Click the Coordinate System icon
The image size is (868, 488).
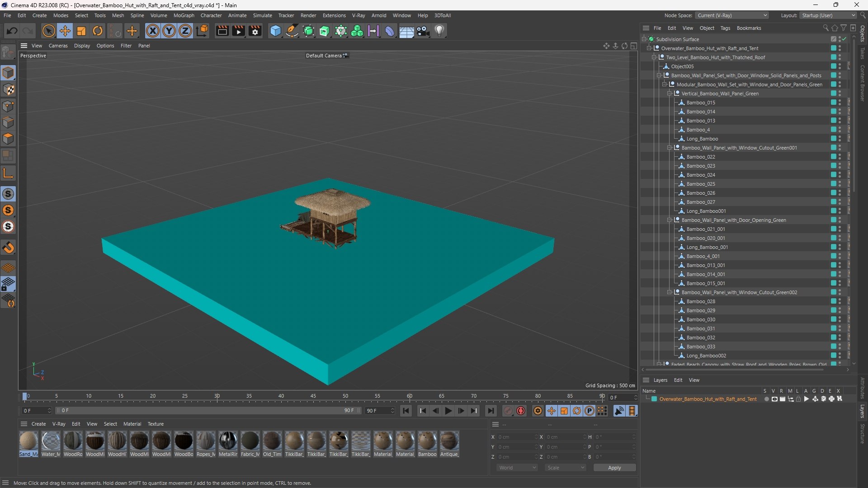(x=203, y=31)
